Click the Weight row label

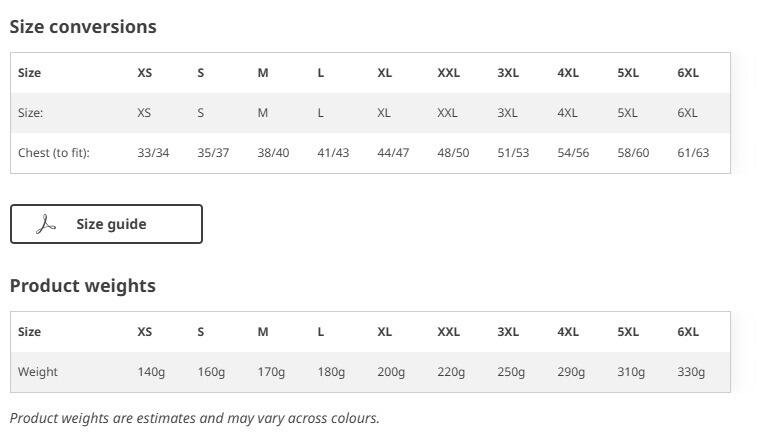coord(38,372)
